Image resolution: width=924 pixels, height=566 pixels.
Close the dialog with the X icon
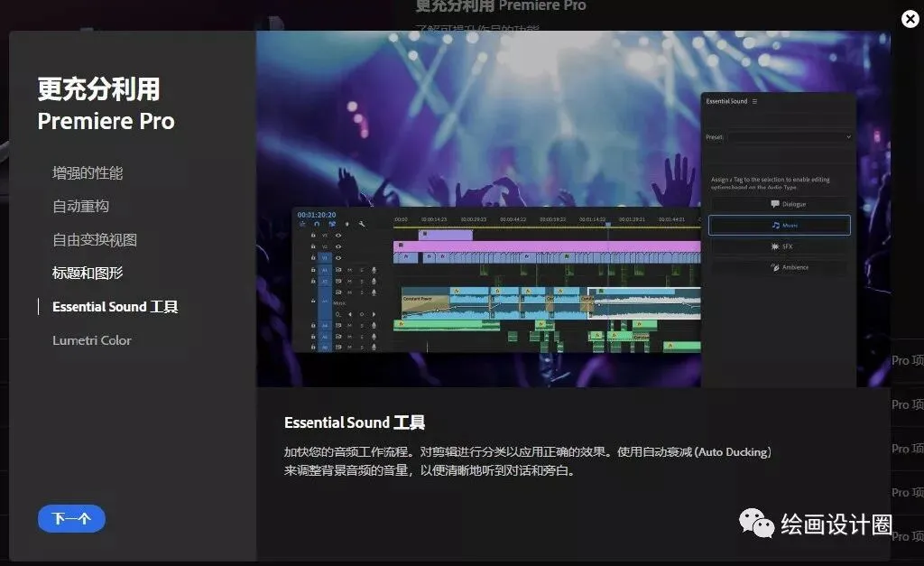[x=910, y=19]
